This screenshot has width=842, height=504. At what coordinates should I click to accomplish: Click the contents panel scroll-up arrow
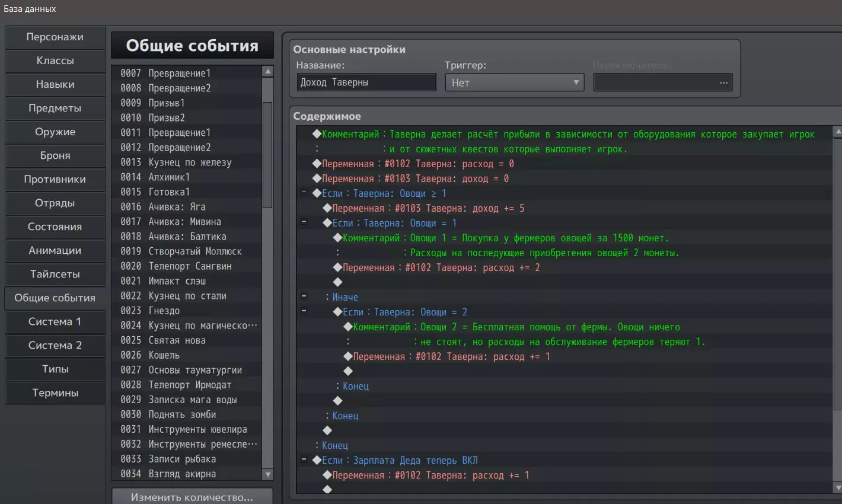tap(837, 132)
